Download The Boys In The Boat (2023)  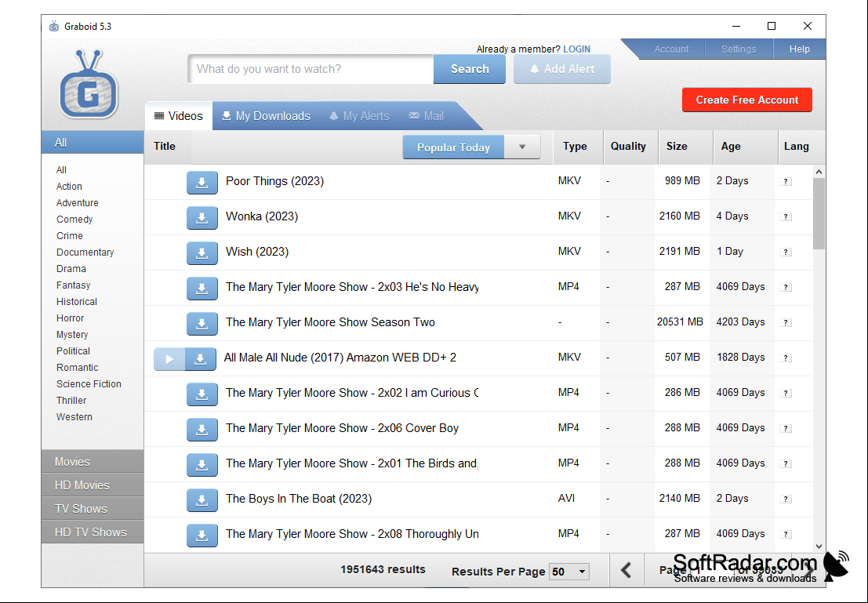(x=202, y=500)
